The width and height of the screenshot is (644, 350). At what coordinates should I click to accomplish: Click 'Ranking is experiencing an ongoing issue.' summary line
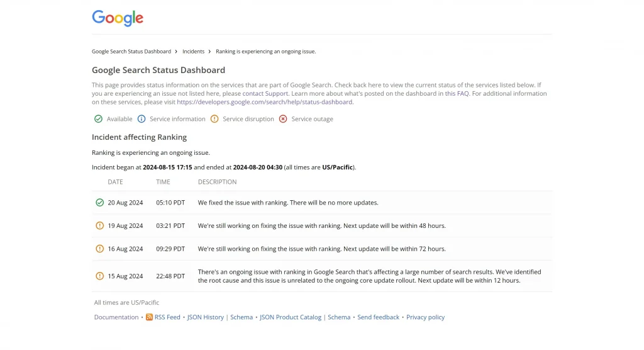pyautogui.click(x=151, y=152)
